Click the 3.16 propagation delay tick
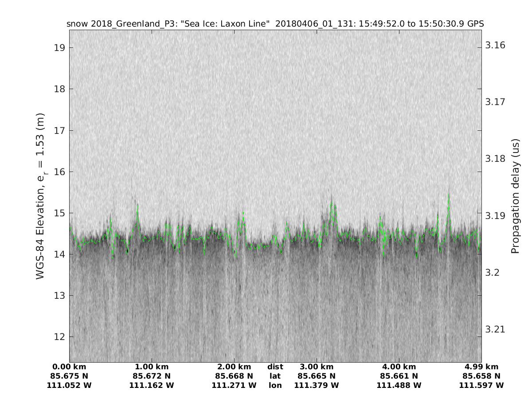 495,45
